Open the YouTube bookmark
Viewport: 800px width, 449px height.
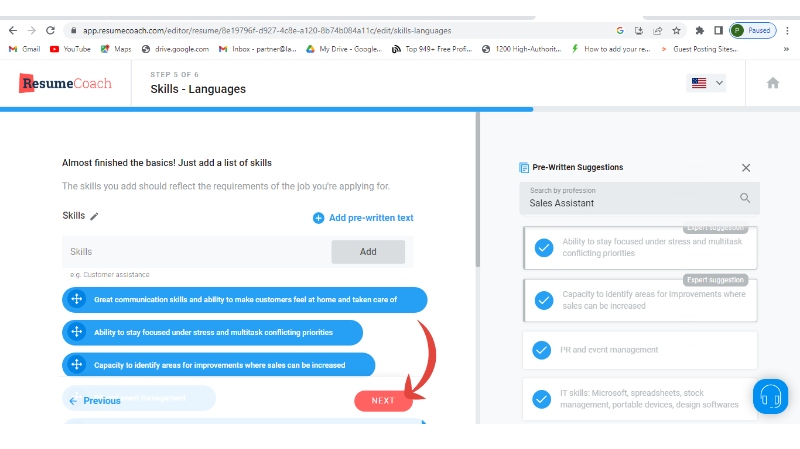click(x=70, y=49)
